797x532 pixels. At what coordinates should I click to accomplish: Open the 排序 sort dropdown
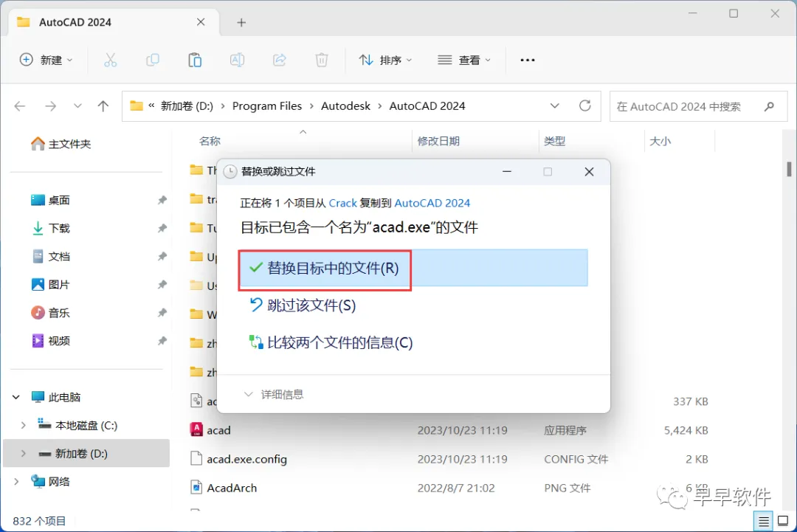click(385, 60)
